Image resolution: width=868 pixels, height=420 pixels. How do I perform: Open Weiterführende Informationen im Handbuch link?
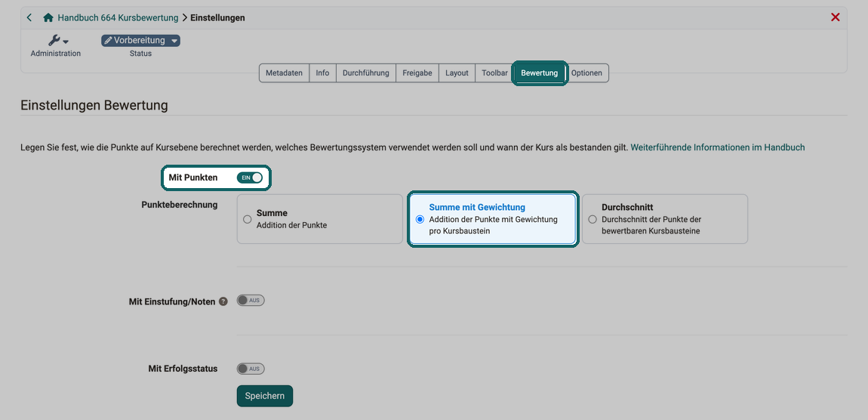point(718,147)
